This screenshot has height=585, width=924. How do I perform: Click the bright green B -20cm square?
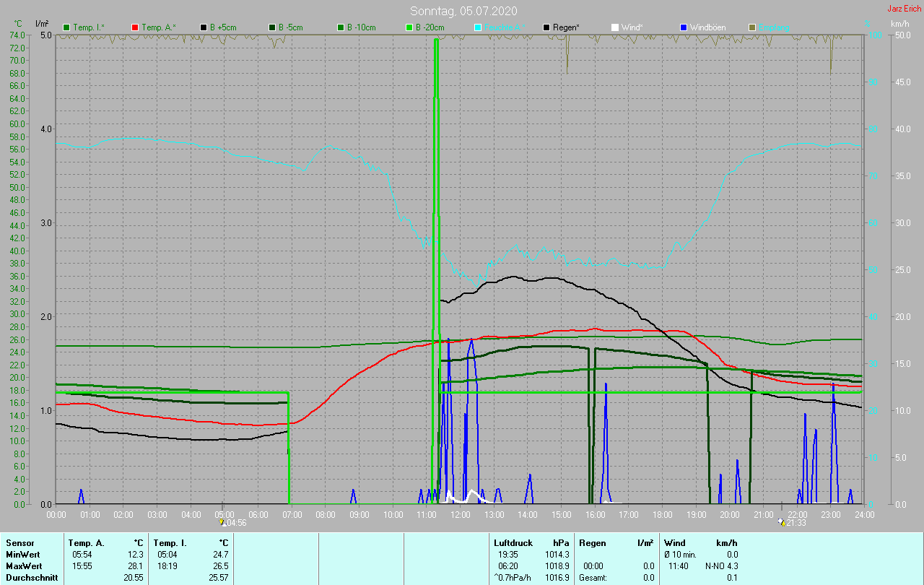point(409,27)
